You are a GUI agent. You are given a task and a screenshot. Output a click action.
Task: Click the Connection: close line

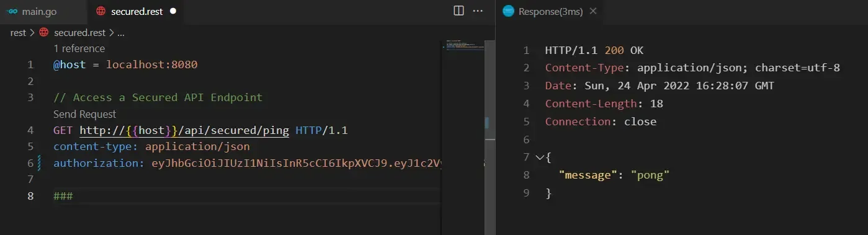click(601, 122)
